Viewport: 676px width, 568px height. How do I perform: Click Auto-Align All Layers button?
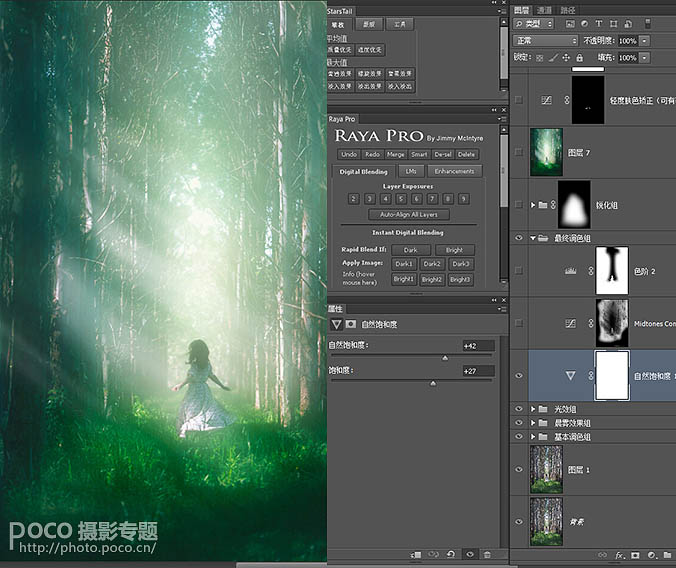[409, 214]
